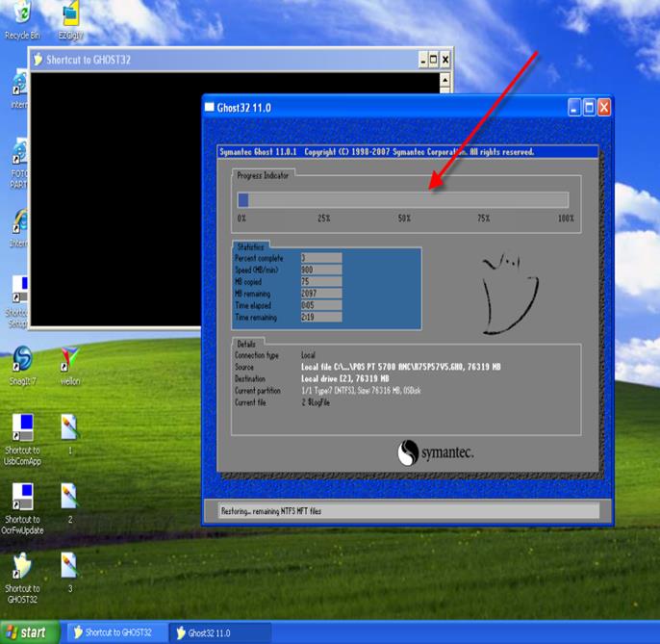Close the Shortcut to GHOST32 console window
The width and height of the screenshot is (660, 644).
[x=445, y=60]
